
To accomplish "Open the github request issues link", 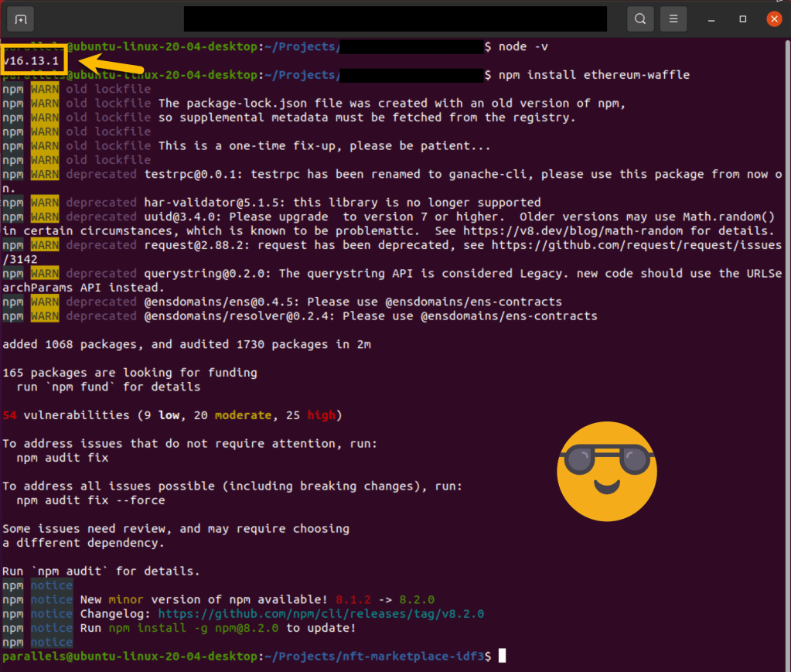I will 634,245.
